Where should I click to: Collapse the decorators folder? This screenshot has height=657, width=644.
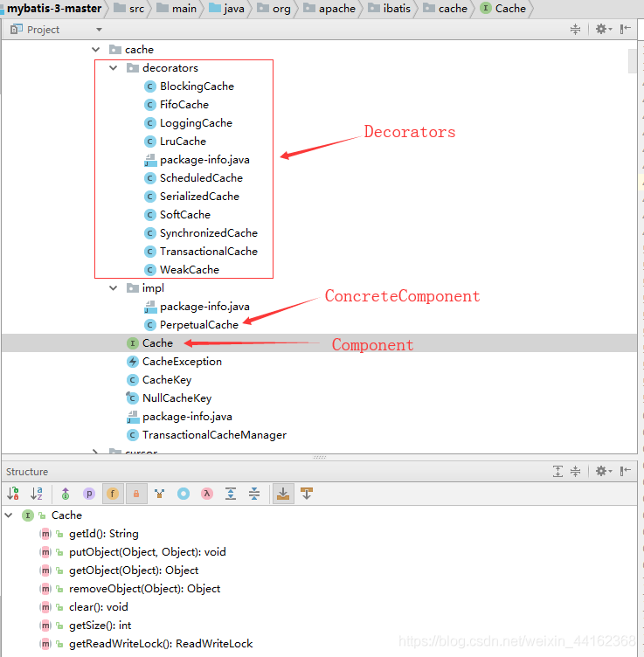click(113, 68)
